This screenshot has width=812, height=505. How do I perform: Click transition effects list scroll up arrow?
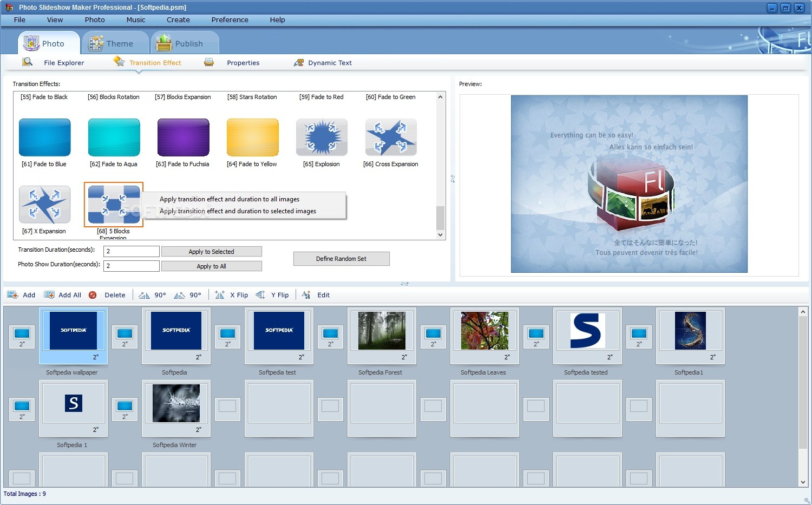click(440, 97)
